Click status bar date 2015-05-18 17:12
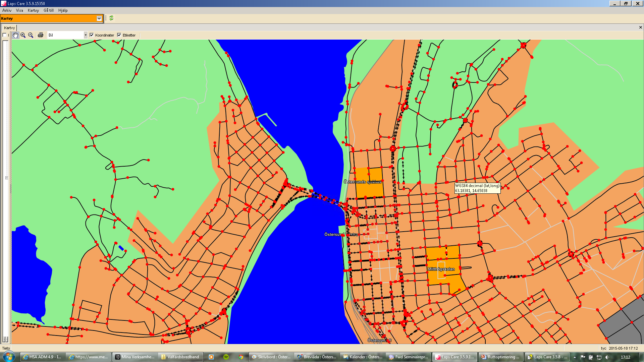The image size is (644, 362). point(623,348)
